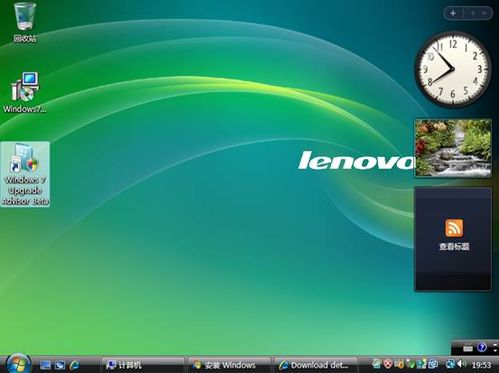This screenshot has width=499, height=373.
Task: Click the green checkmark tray icon
Action: (x=412, y=364)
